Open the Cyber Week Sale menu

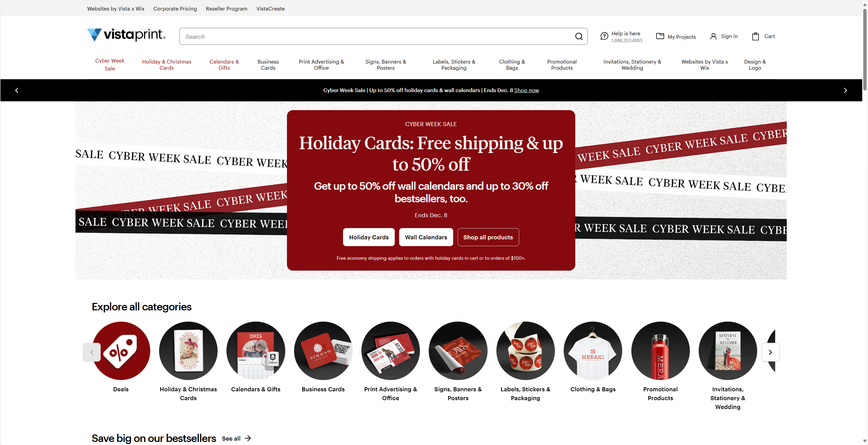coord(109,65)
